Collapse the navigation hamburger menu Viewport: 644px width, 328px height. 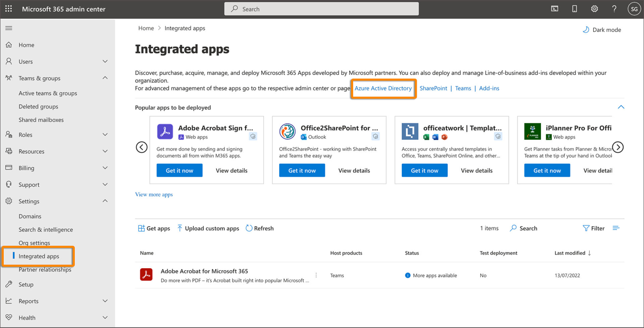pyautogui.click(x=9, y=28)
